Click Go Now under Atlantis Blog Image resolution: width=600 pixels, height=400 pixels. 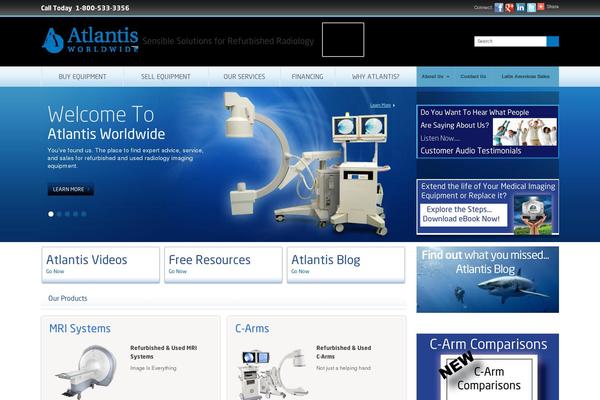pos(300,271)
